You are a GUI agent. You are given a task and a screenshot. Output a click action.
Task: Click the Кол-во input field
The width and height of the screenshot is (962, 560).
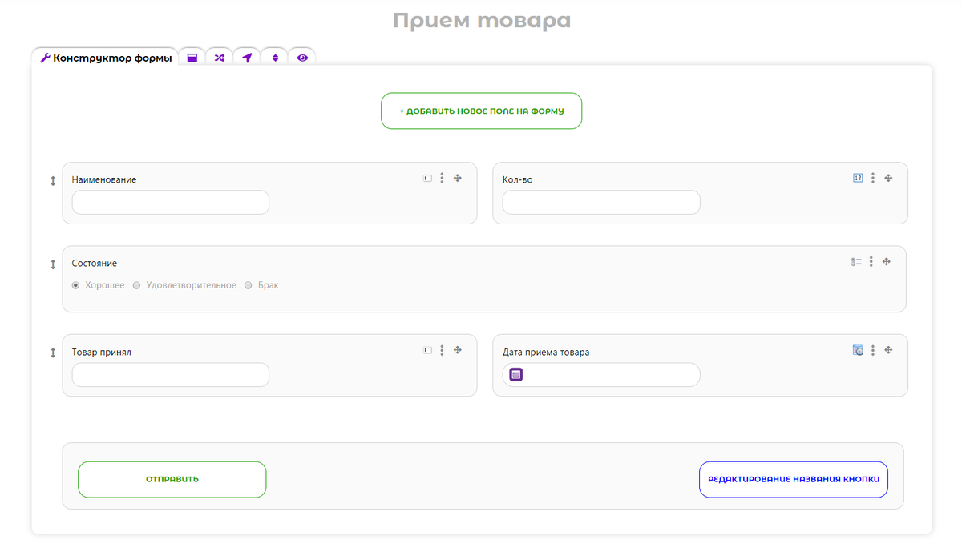[x=601, y=202]
